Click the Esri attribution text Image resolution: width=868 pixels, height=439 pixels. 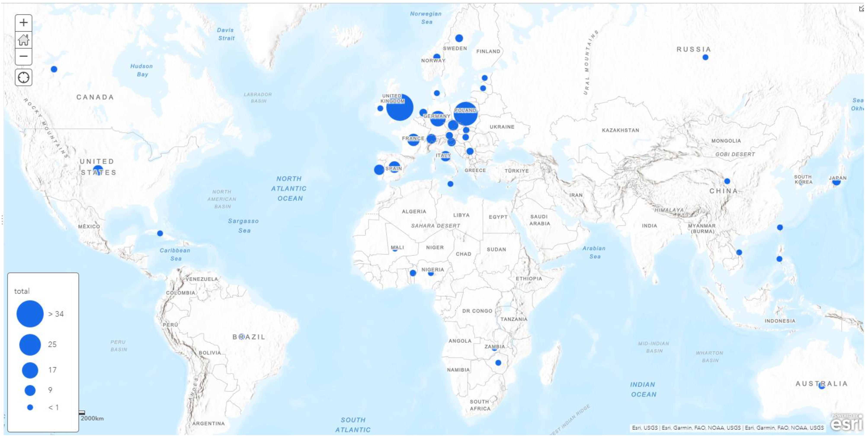[727, 428]
